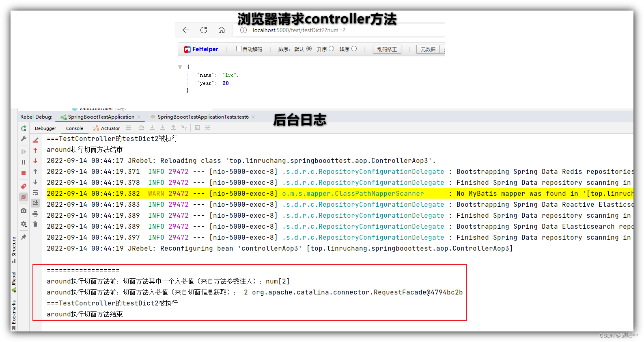This screenshot has width=644, height=342.
Task: Open the wrench settings icon in debug sidebar
Action: 24,139
